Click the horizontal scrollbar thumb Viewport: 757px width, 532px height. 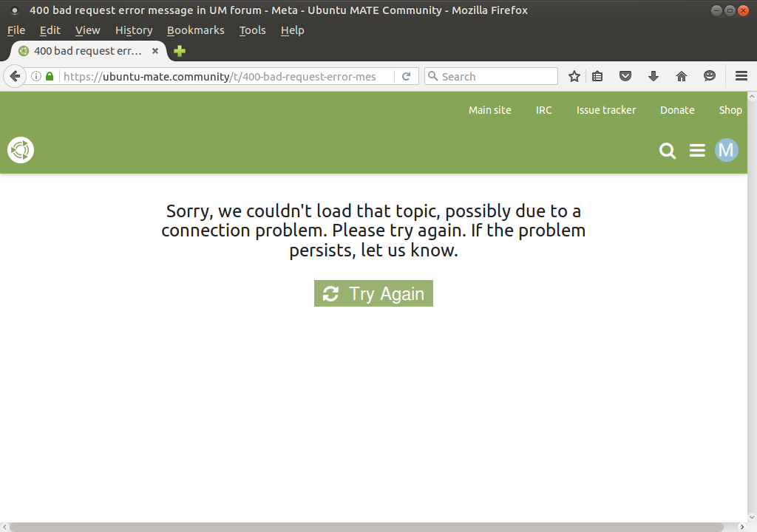click(366, 527)
